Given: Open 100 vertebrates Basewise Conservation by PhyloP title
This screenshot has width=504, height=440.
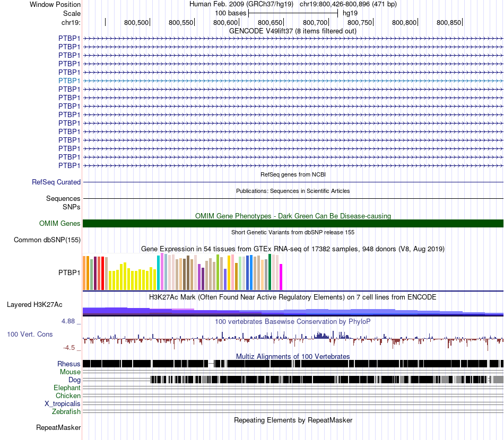Looking at the screenshot, I should tap(293, 321).
